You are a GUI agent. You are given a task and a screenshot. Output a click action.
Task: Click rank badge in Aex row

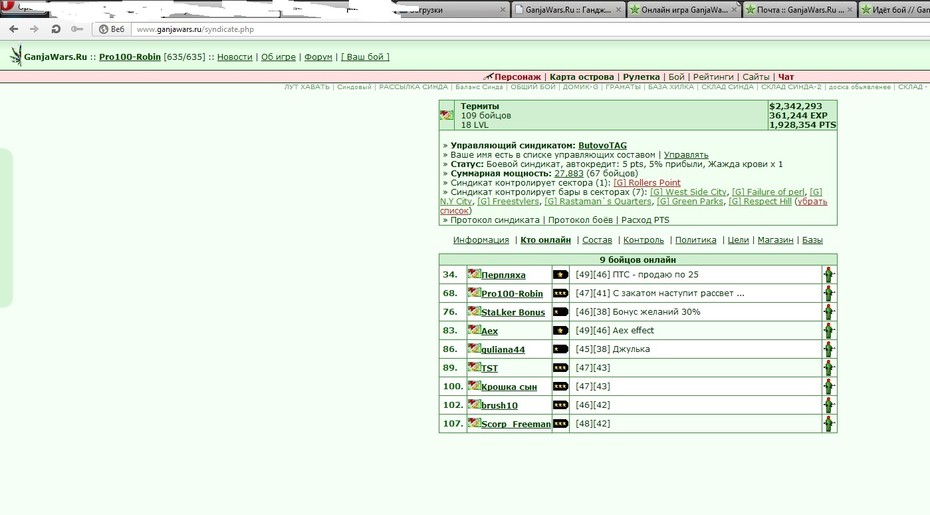coord(560,330)
